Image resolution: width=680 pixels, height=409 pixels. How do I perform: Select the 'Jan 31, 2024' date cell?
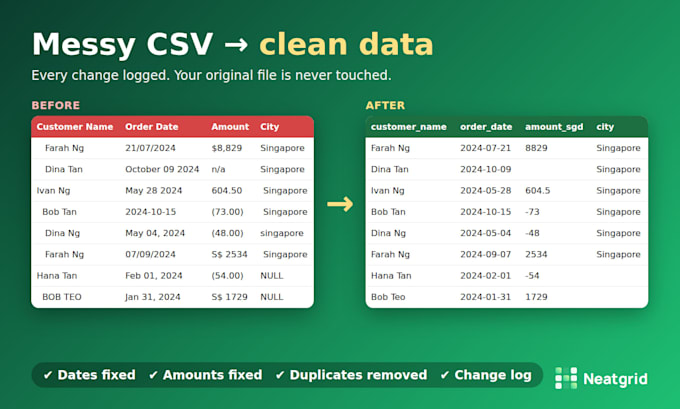(x=153, y=297)
